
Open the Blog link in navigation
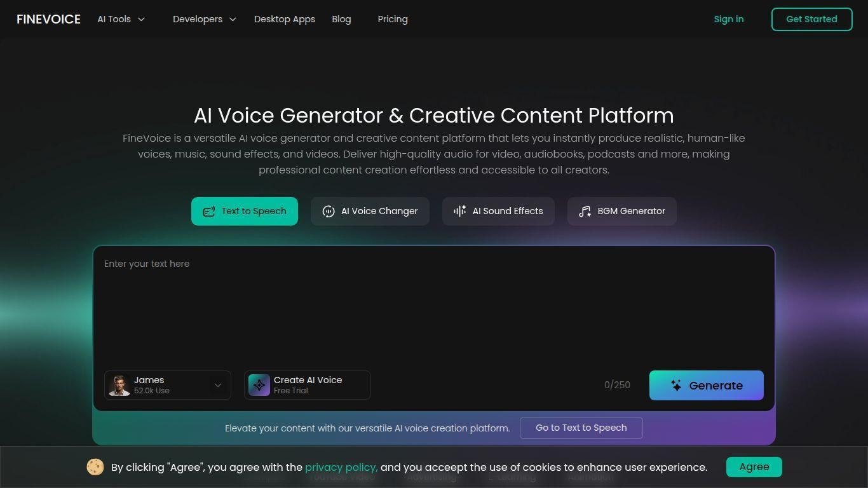pyautogui.click(x=341, y=19)
